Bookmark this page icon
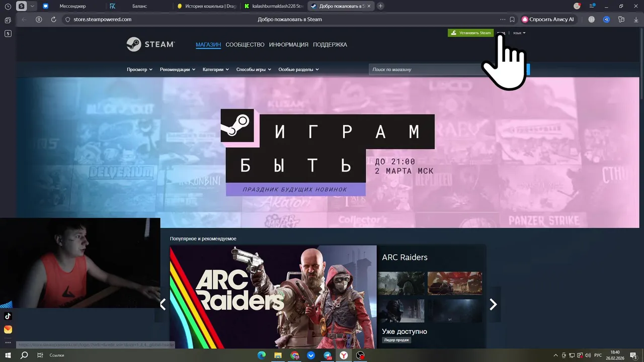 [x=512, y=19]
